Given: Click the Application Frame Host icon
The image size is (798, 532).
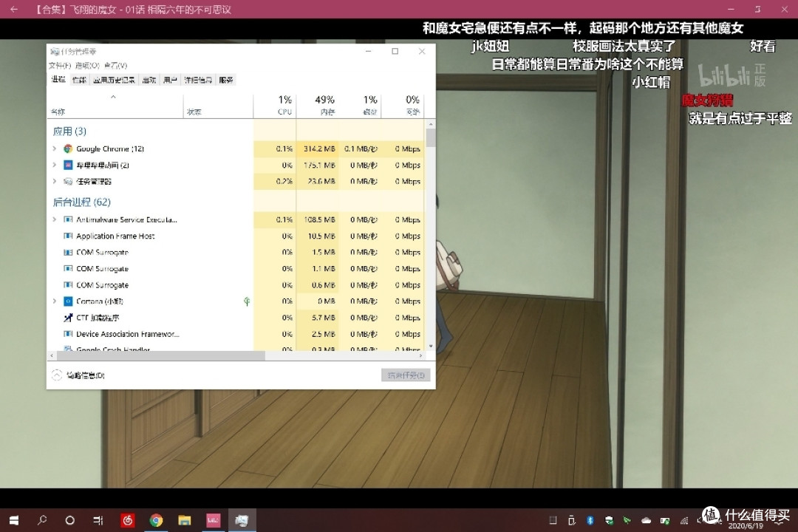Looking at the screenshot, I should [68, 236].
